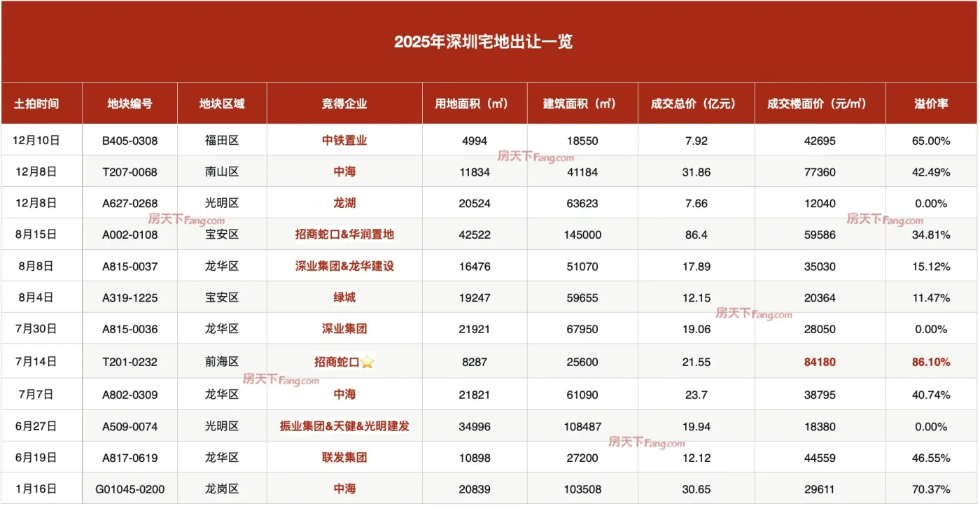Select plot number A815-0037
Image resolution: width=980 pixels, height=506 pixels.
[129, 266]
